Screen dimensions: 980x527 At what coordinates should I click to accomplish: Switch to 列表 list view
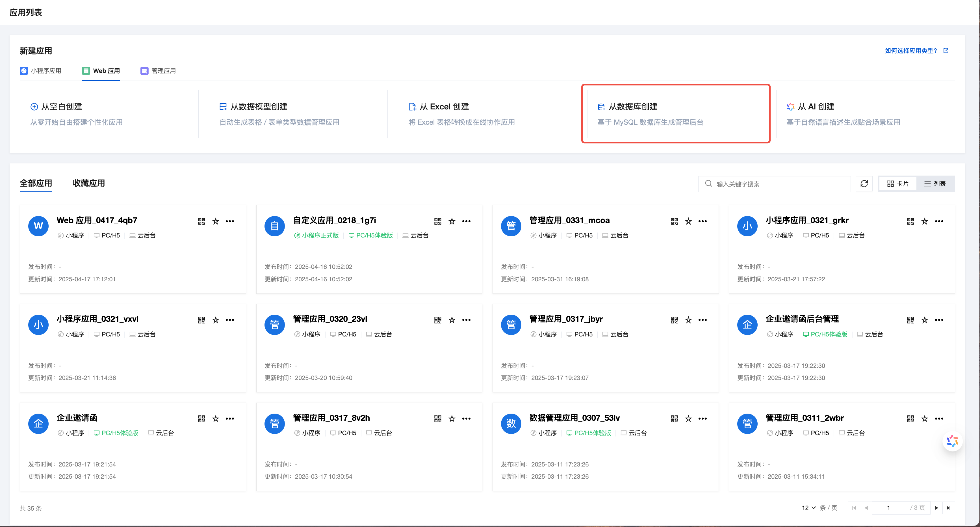point(935,184)
